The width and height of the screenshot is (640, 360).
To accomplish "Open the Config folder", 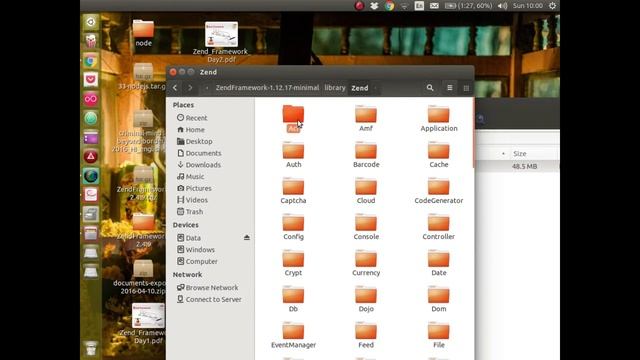I will coord(293,227).
